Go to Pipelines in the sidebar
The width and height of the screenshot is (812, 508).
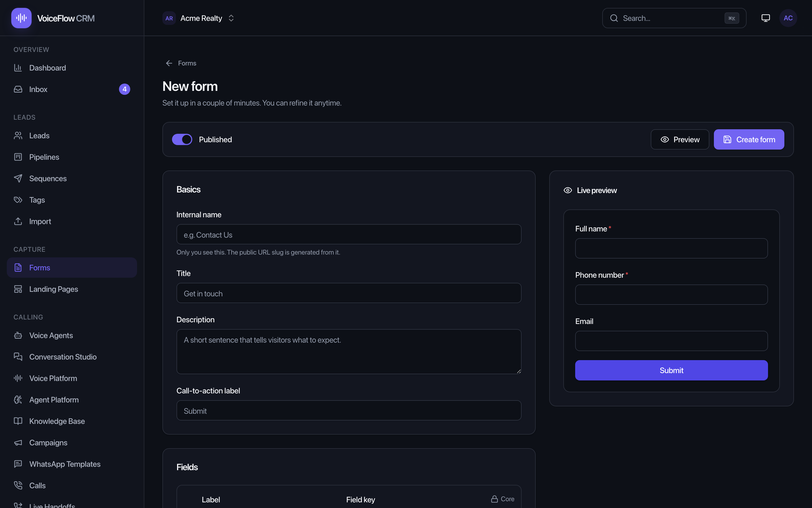pyautogui.click(x=72, y=157)
